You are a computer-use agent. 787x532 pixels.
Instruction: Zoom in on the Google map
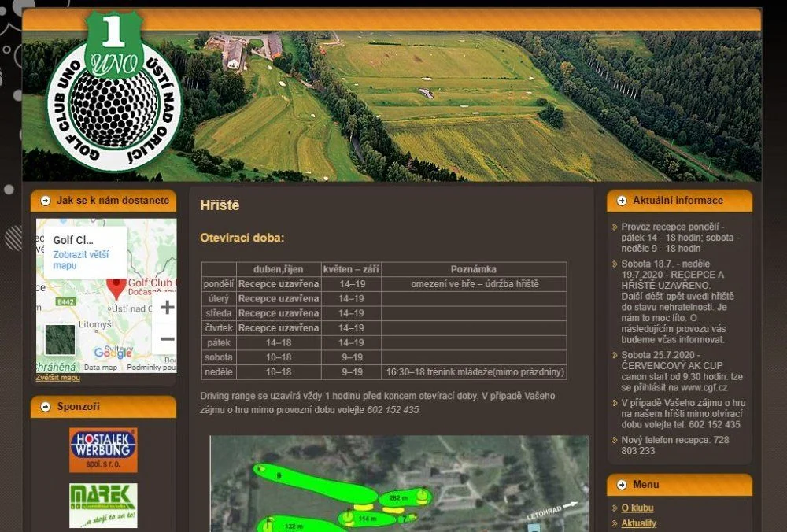click(x=167, y=307)
